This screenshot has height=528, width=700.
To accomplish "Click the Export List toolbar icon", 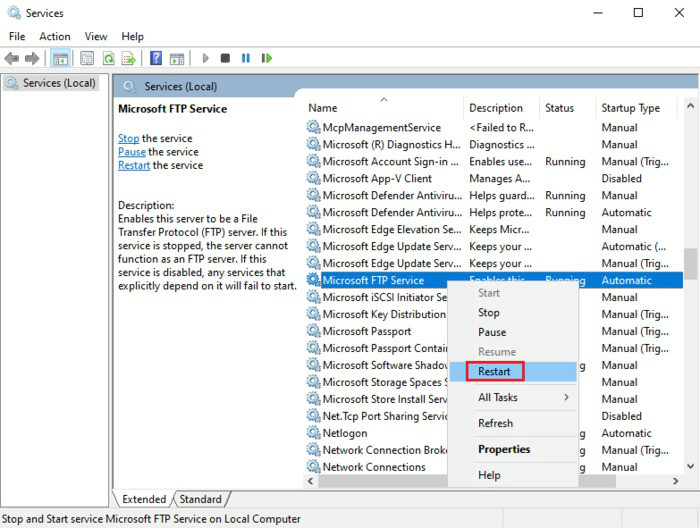I will click(128, 59).
